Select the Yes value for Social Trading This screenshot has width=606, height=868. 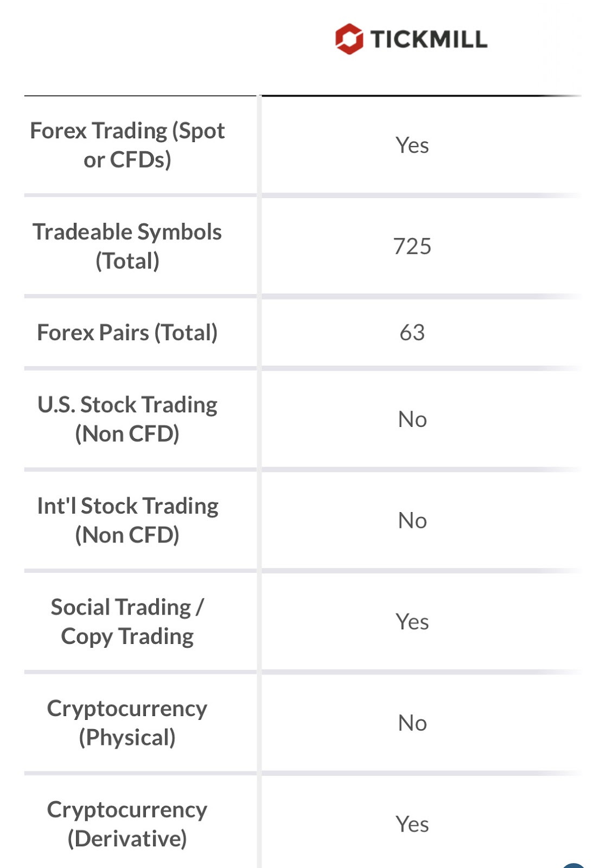tap(412, 622)
